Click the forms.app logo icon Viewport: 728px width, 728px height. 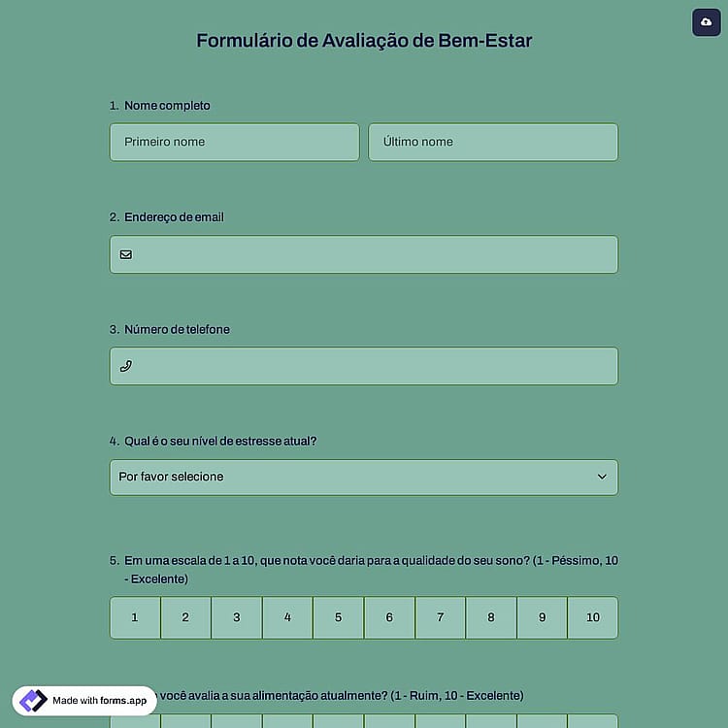33,700
